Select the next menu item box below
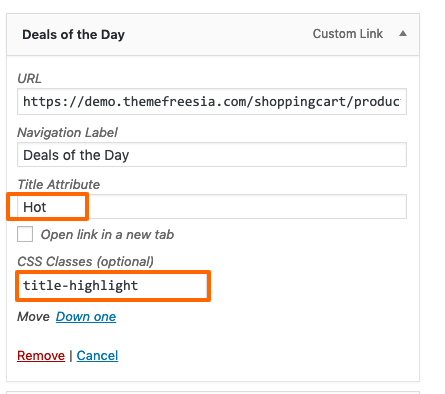Viewport: 445px width, 394px height. pyautogui.click(x=213, y=392)
